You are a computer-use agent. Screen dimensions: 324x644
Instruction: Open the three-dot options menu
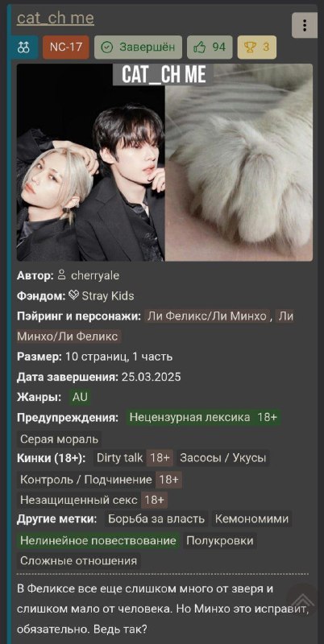[305, 26]
